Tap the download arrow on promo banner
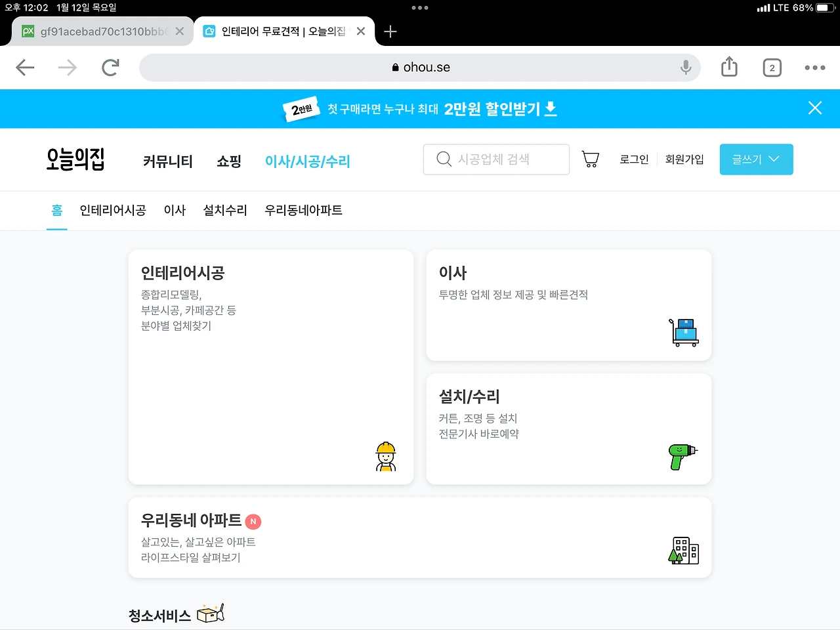The image size is (840, 630). [x=551, y=109]
